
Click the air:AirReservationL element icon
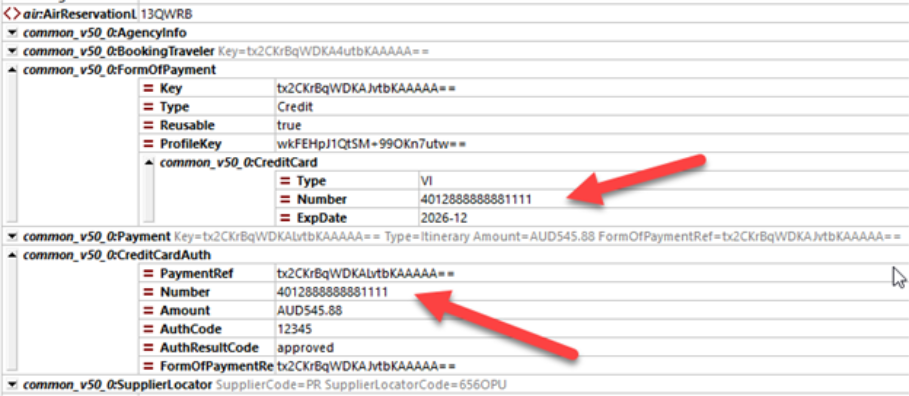tap(12, 13)
